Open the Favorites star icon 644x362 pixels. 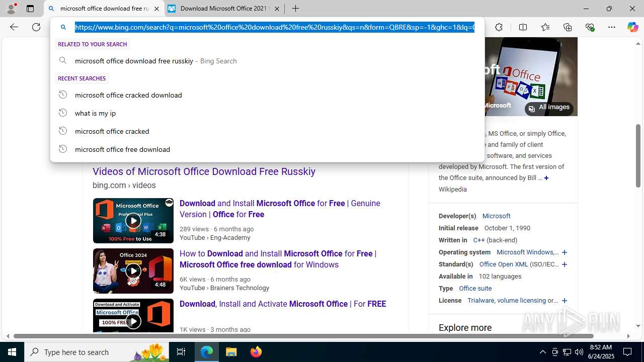click(x=545, y=27)
